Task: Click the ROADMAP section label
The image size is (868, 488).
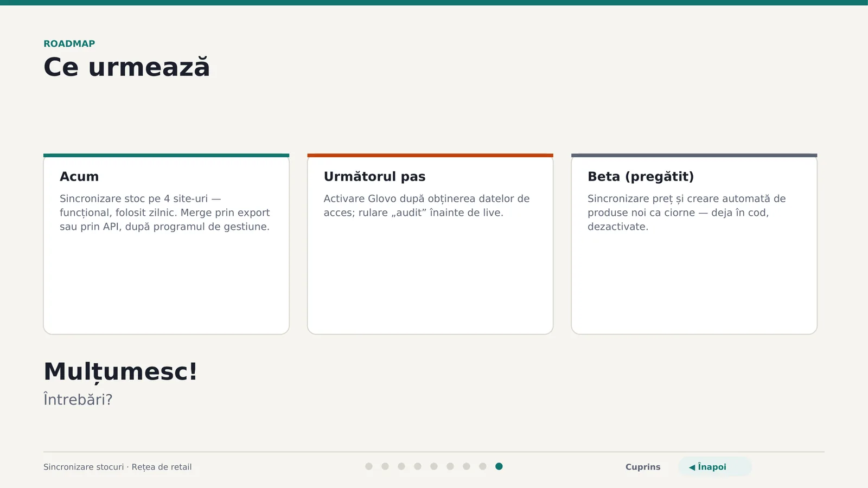Action: point(69,44)
